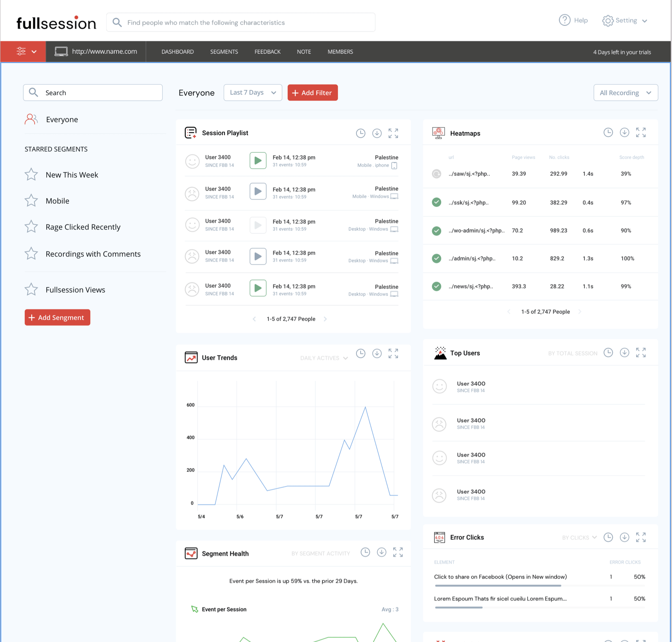Download the User Trends chart
Screen dimensions: 672x642
[377, 354]
